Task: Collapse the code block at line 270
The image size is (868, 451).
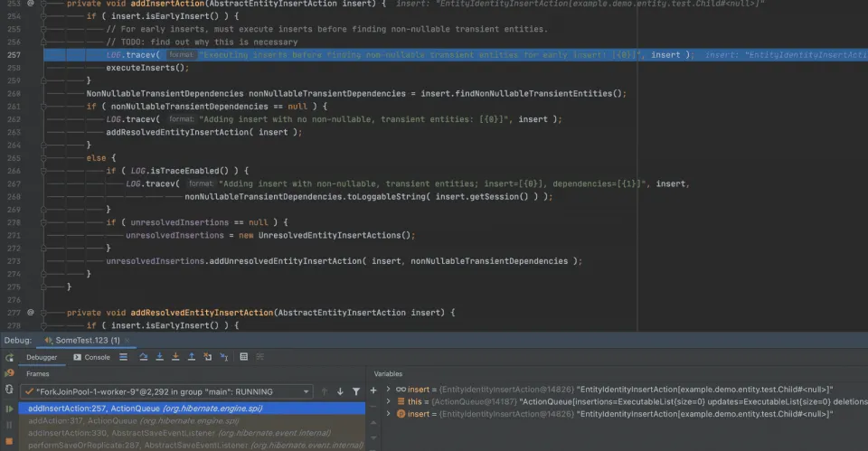Action: [43, 222]
